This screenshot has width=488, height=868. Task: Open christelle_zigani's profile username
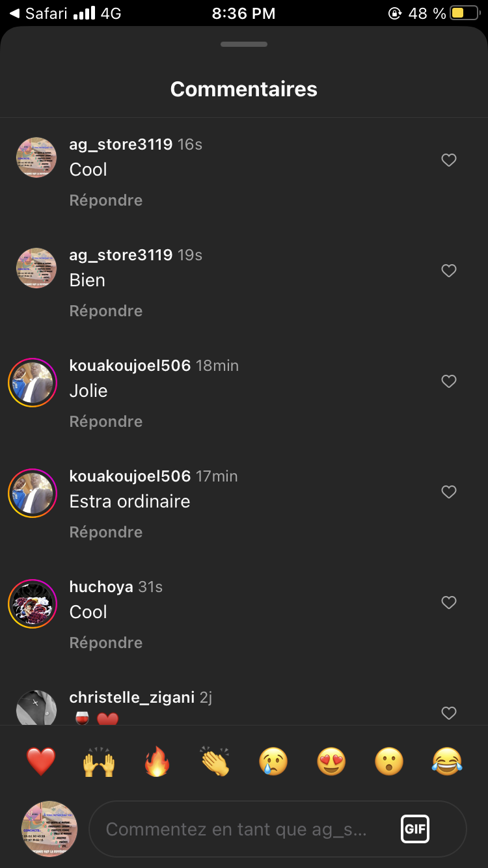132,698
